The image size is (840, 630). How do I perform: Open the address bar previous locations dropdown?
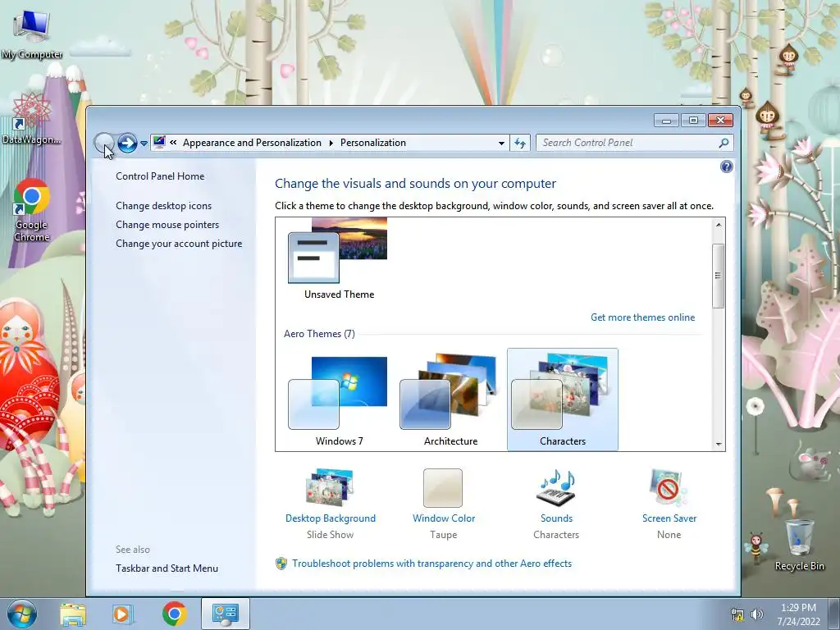point(501,143)
